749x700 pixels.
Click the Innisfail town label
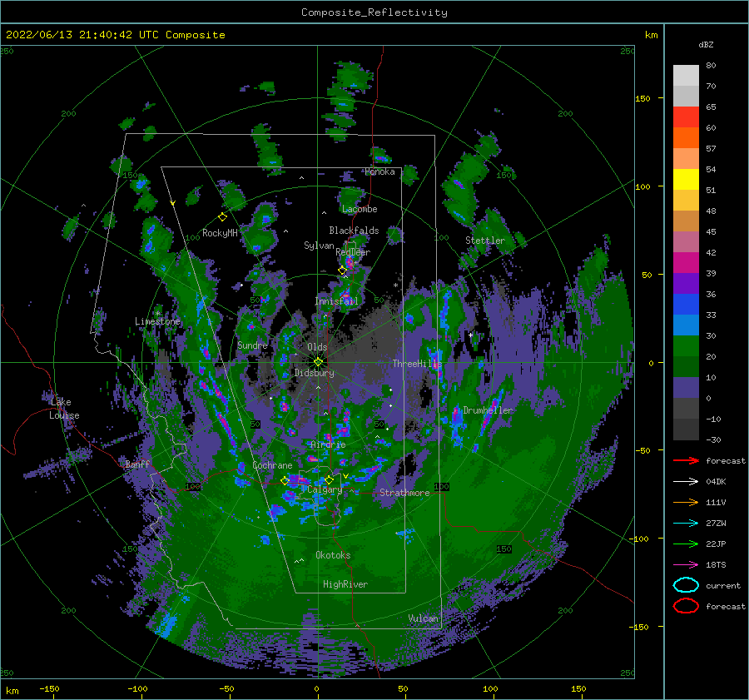[337, 301]
